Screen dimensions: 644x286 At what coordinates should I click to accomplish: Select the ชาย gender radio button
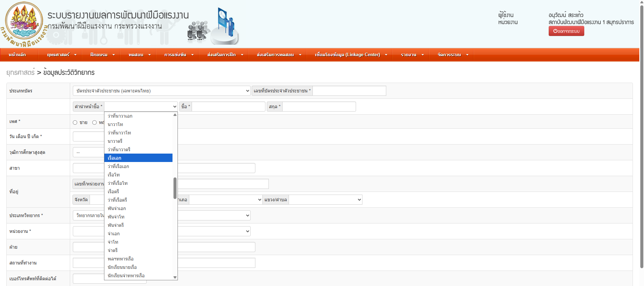(x=75, y=123)
